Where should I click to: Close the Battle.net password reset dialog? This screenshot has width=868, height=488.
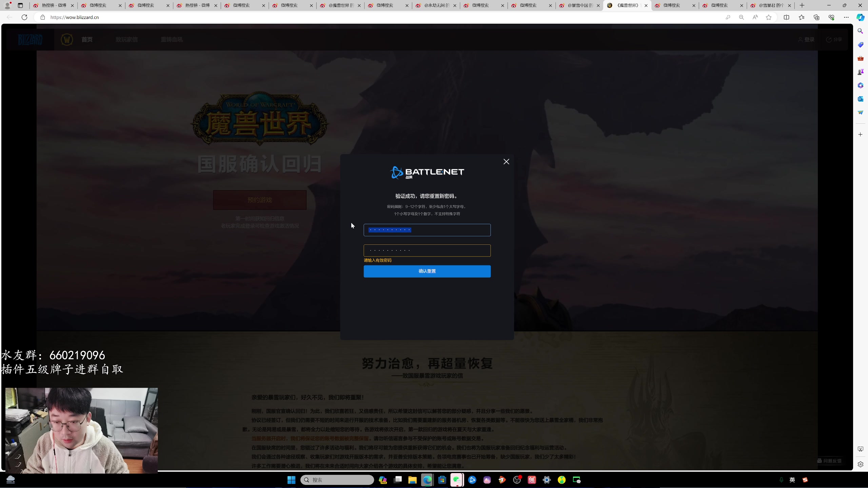click(506, 162)
